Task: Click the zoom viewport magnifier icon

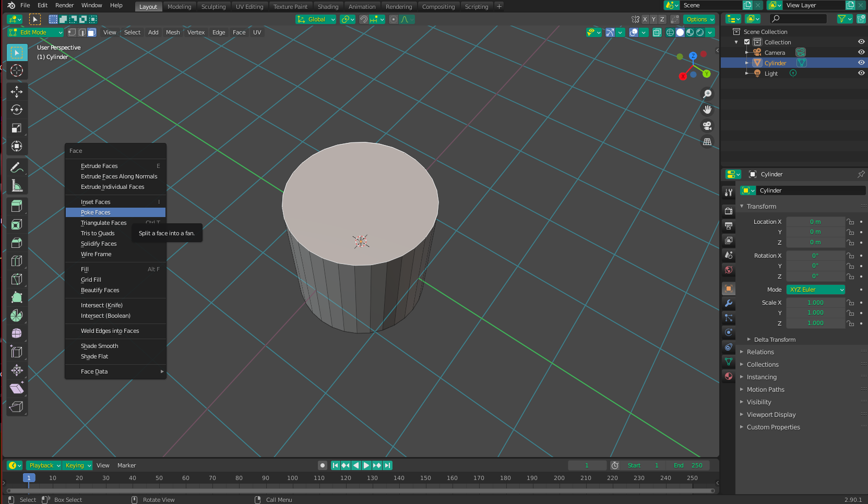Action: click(707, 94)
